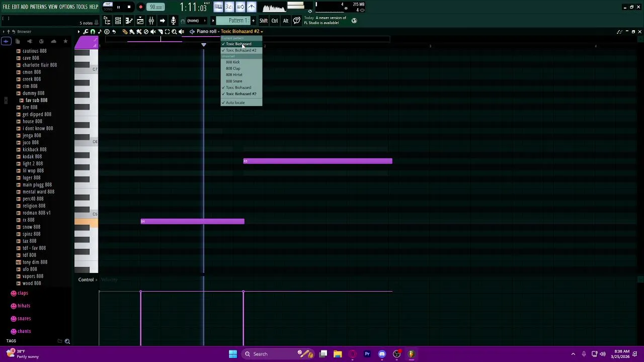Open Toxic Biohazard #2 title dropdown arrow
644x362 pixels.
coord(262,32)
